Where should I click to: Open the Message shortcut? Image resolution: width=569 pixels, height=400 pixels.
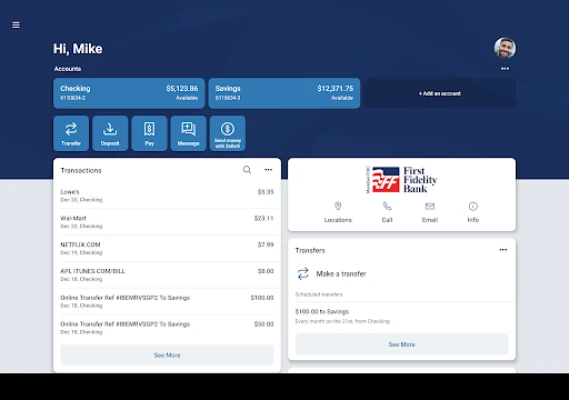[188, 133]
